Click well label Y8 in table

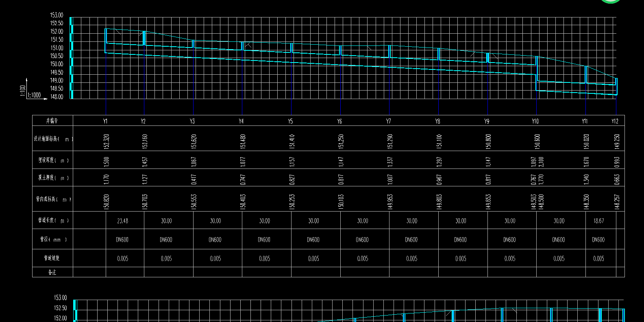click(x=437, y=121)
